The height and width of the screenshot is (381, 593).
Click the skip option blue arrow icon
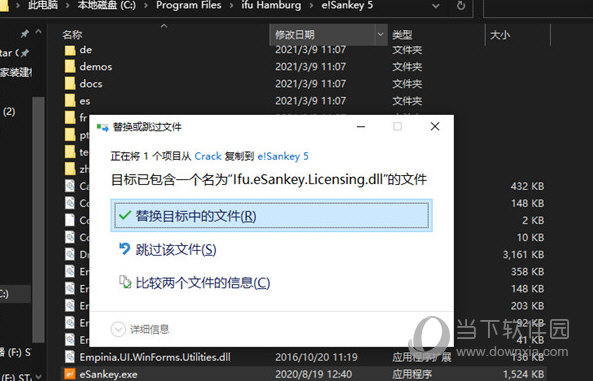124,249
